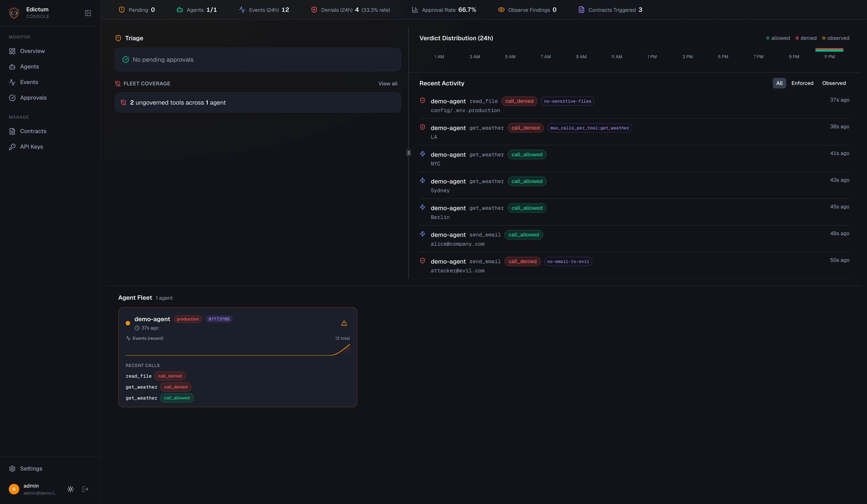Collapse the sidebar with the panel toggle
The width and height of the screenshot is (867, 504).
pyautogui.click(x=88, y=13)
